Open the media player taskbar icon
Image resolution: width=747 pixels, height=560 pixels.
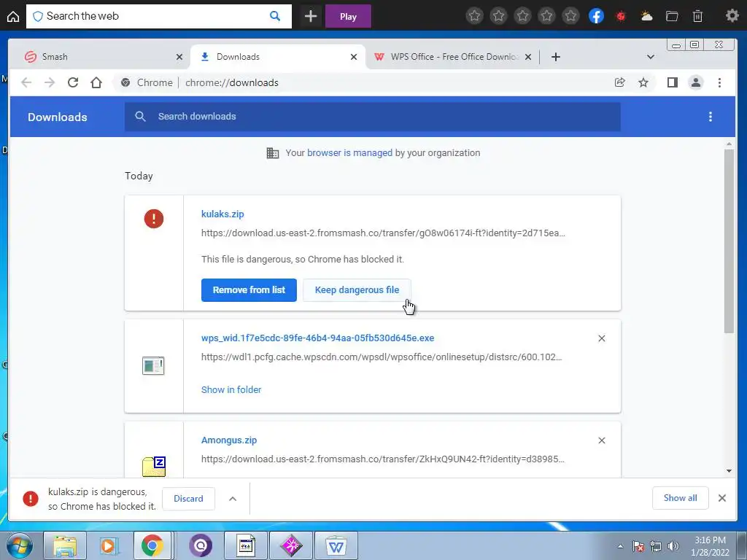coord(108,545)
